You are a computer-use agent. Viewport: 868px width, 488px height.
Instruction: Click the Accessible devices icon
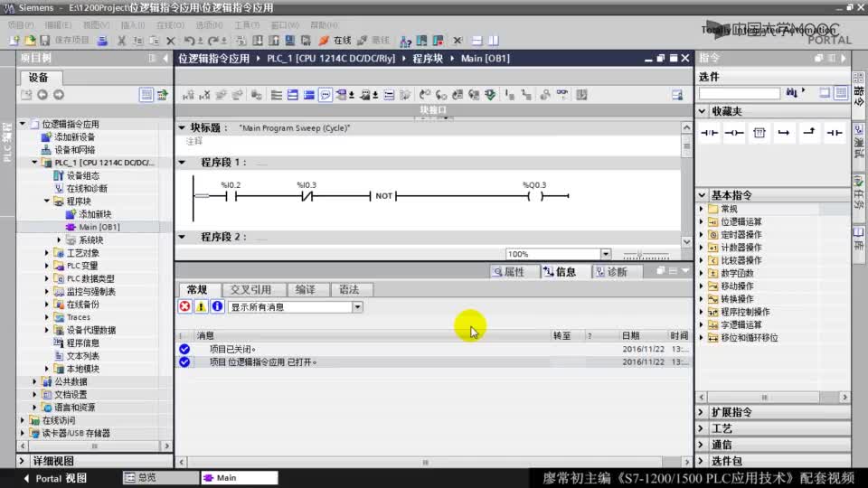click(405, 41)
